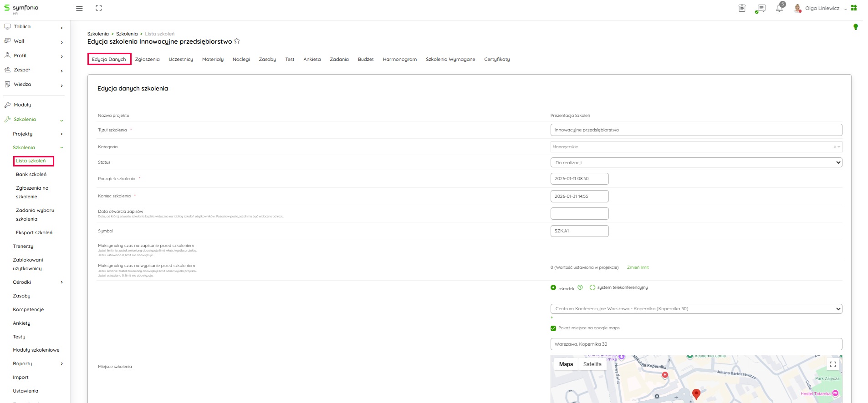Viewport: 868px width, 403px height.
Task: Uncheck Pokaż miejsce na google maps
Action: click(x=553, y=328)
